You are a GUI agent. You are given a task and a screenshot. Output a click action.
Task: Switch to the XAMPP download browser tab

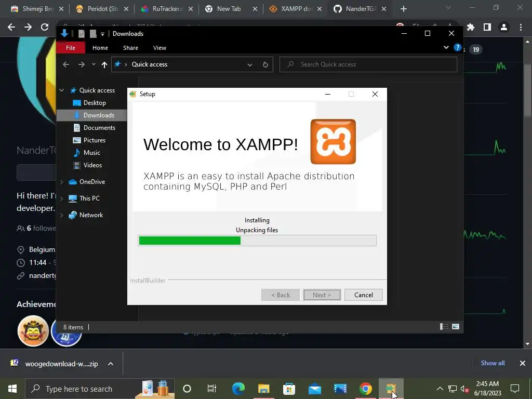click(296, 9)
